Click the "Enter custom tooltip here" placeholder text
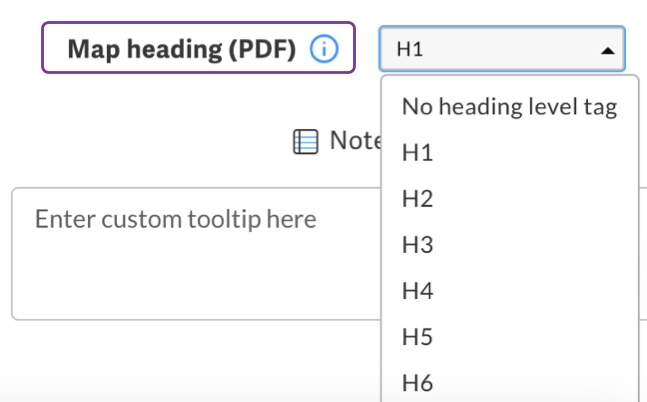Image resolution: width=647 pixels, height=402 pixels. [175, 219]
